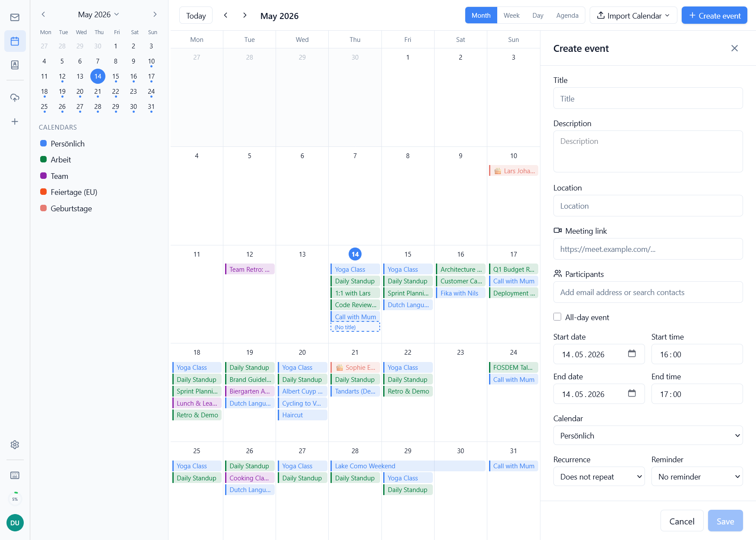Click the cloud upload sidebar icon
The width and height of the screenshot is (756, 540).
[x=15, y=98]
